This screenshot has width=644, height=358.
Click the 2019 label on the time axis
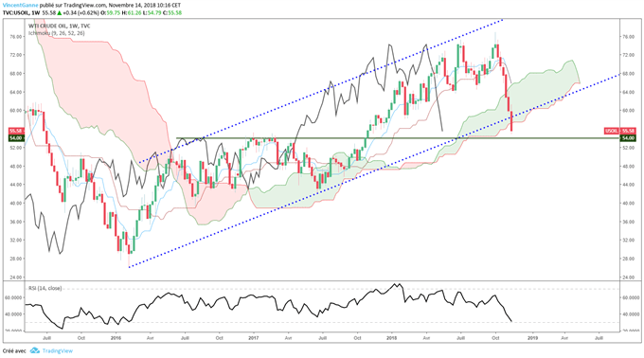click(x=532, y=338)
